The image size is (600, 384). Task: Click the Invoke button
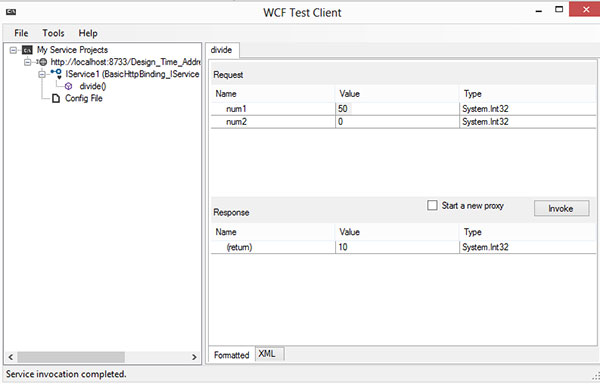(561, 208)
